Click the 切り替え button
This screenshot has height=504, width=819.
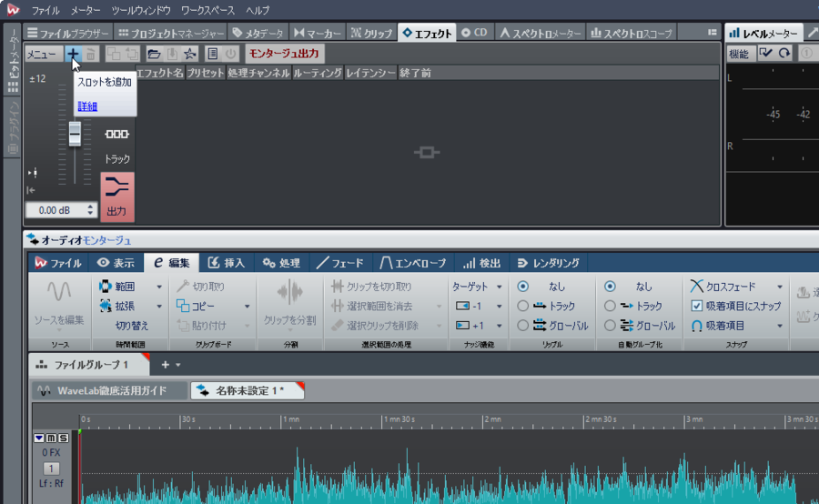[x=132, y=326]
